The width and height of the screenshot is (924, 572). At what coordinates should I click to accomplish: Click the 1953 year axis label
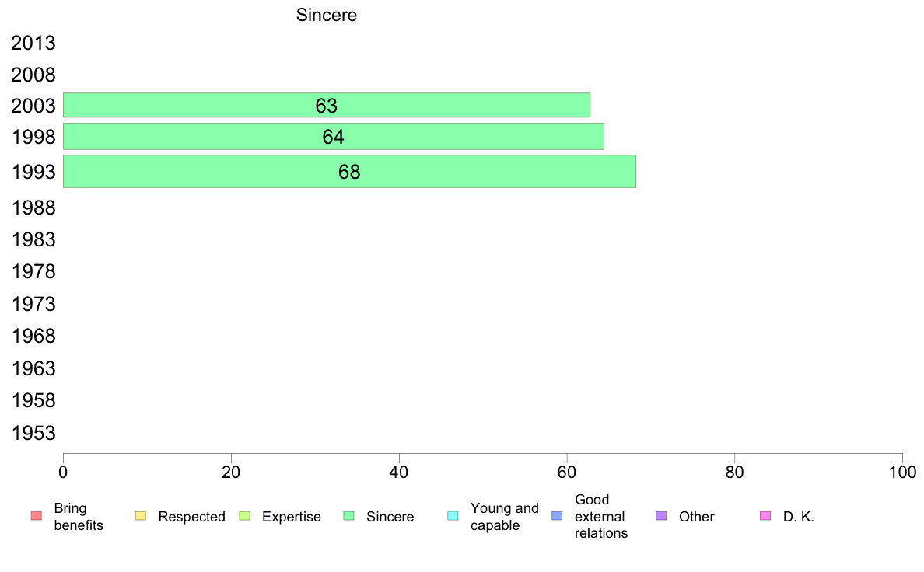[x=33, y=433]
